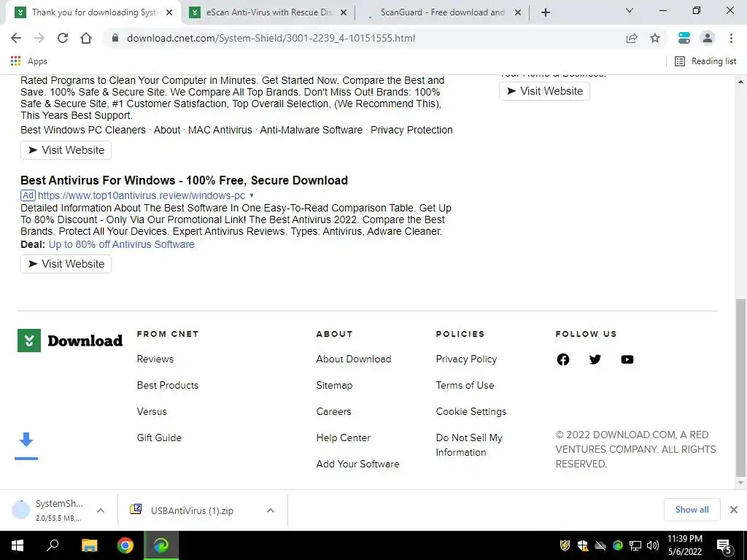Close the Thank you for downloading tab
The height and width of the screenshot is (560, 747).
(169, 13)
